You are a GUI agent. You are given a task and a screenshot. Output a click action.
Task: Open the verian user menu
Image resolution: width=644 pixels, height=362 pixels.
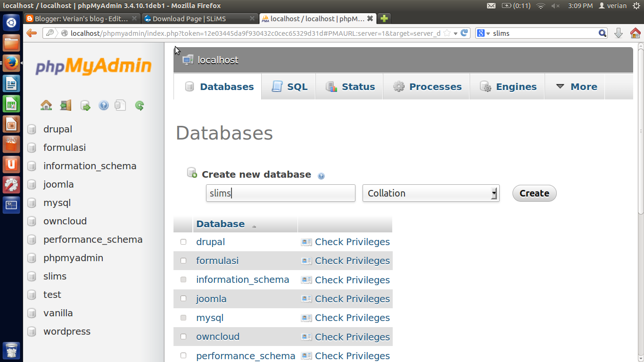(x=612, y=6)
